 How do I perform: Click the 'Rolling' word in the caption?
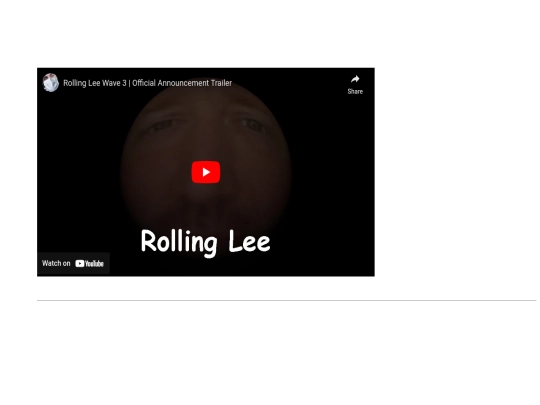179,242
